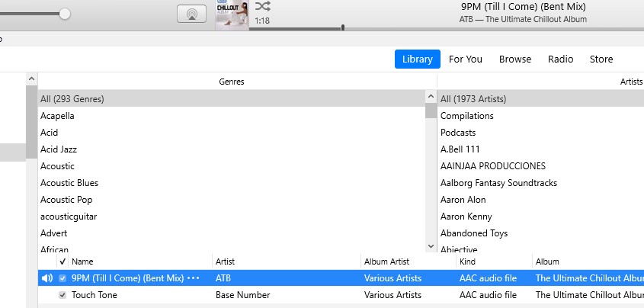Click the now playing title 9PM (Till I Come)
Image resolution: width=644 pixels, height=308 pixels.
pyautogui.click(x=524, y=7)
